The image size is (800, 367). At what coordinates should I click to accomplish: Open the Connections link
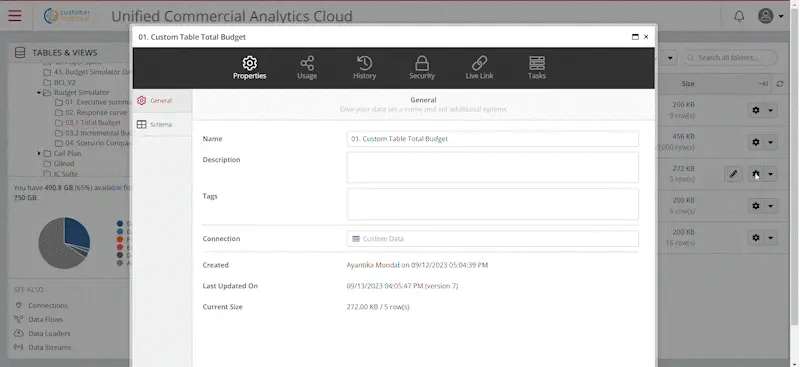click(x=48, y=305)
